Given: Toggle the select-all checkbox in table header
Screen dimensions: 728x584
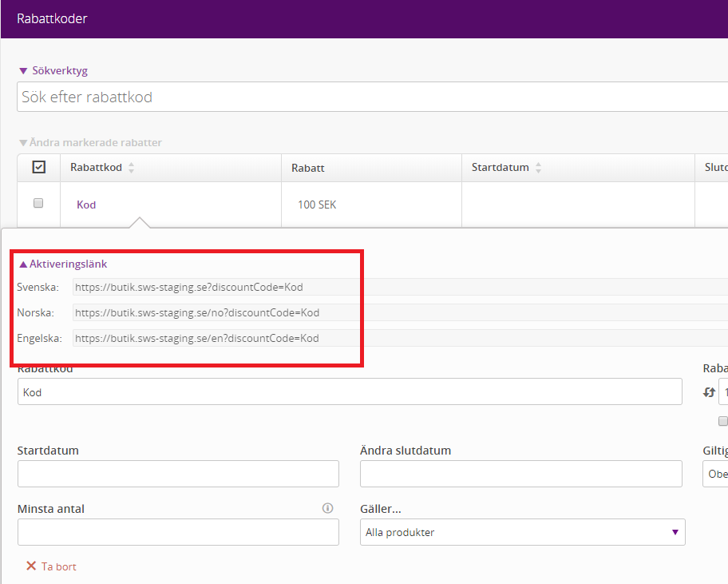Looking at the screenshot, I should (38, 167).
